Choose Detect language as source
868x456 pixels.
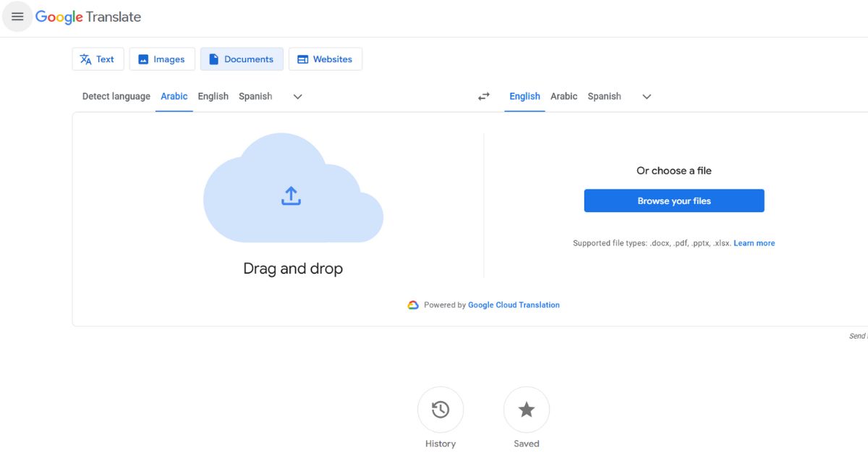(116, 96)
